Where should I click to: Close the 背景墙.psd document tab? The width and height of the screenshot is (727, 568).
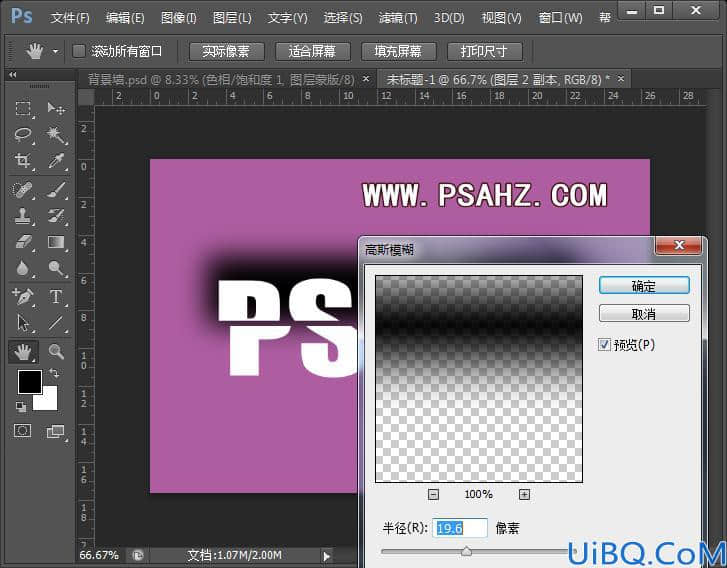(366, 79)
